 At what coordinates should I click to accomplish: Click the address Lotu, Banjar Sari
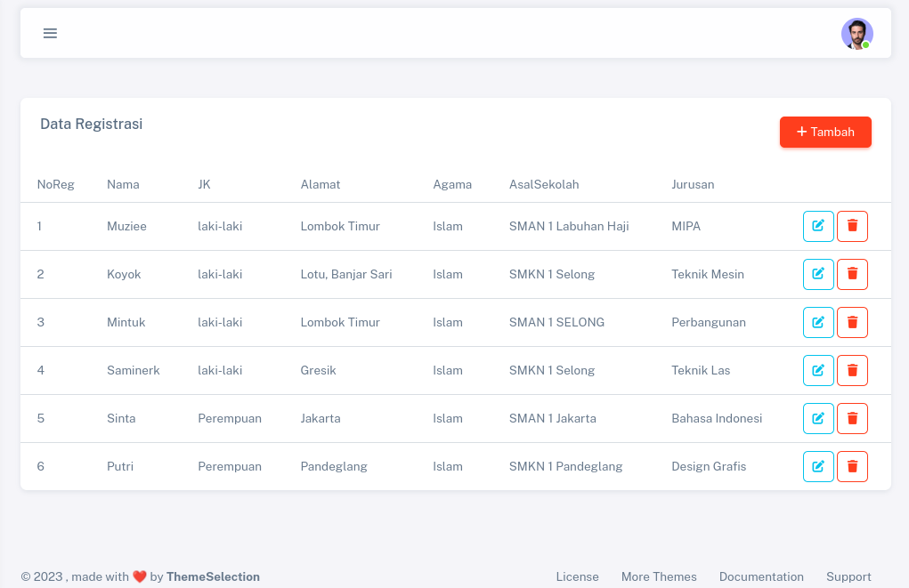346,275
